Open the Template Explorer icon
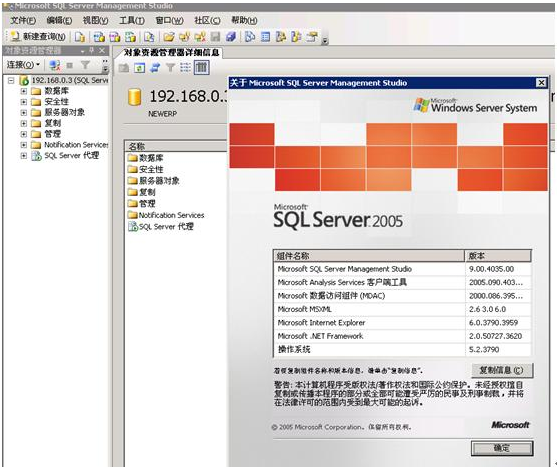 click(x=296, y=36)
